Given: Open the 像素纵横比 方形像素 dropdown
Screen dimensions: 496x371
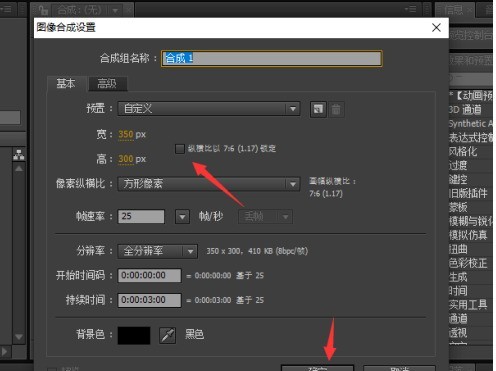Looking at the screenshot, I should tap(209, 184).
